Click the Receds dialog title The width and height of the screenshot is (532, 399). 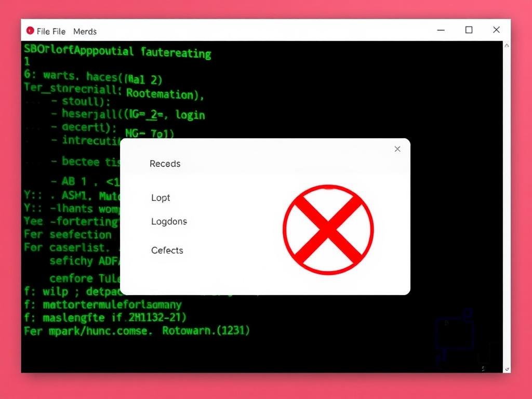[x=165, y=164]
